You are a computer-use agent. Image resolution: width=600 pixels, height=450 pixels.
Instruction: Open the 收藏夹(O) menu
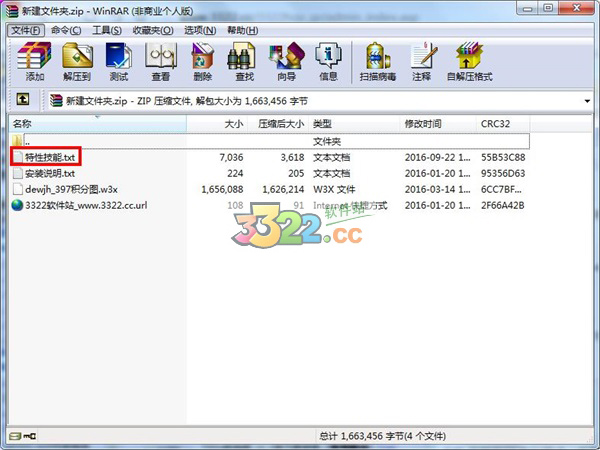click(x=153, y=30)
